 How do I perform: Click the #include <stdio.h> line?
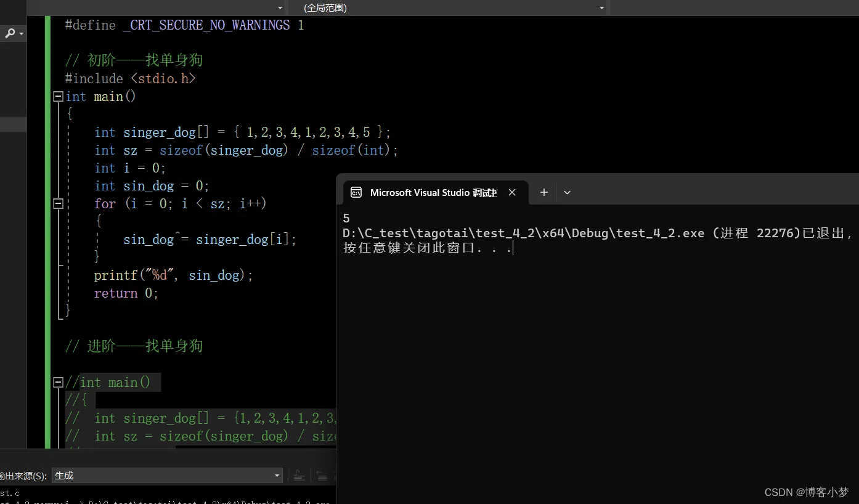(131, 78)
